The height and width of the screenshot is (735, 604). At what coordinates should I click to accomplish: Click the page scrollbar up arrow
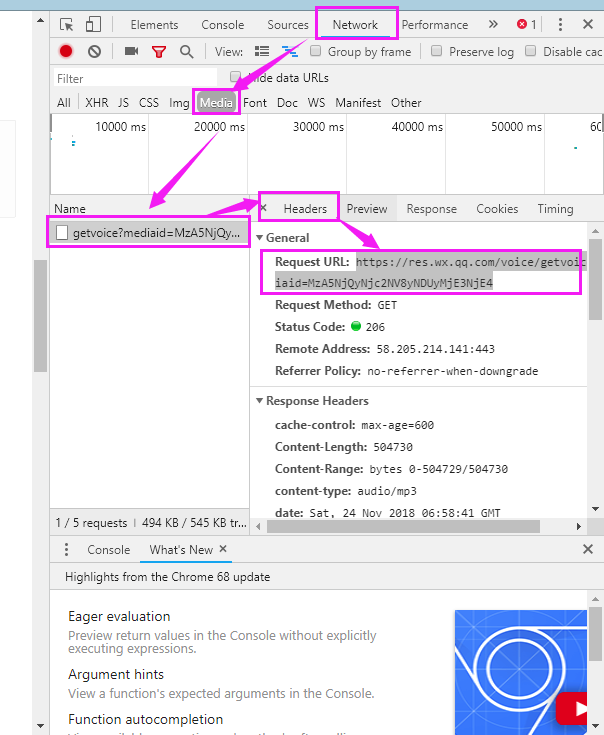click(x=40, y=20)
